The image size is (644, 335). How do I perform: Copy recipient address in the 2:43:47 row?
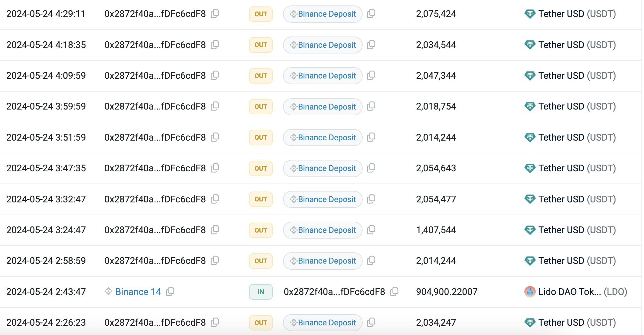tap(394, 292)
